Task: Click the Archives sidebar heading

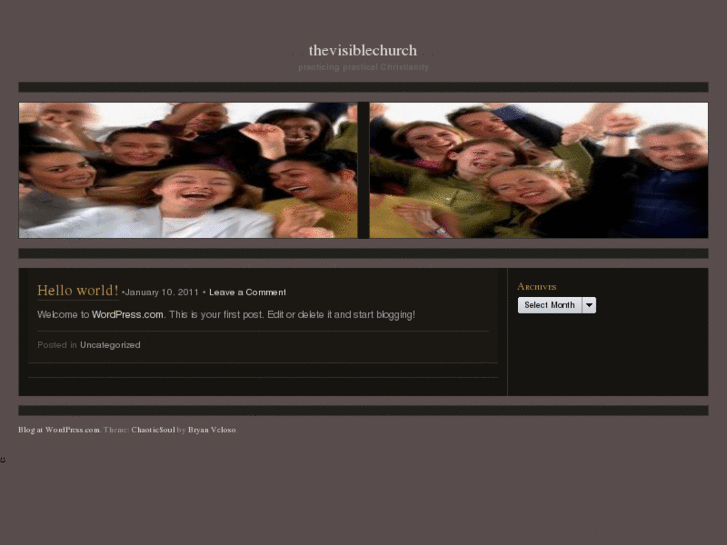Action: click(537, 287)
